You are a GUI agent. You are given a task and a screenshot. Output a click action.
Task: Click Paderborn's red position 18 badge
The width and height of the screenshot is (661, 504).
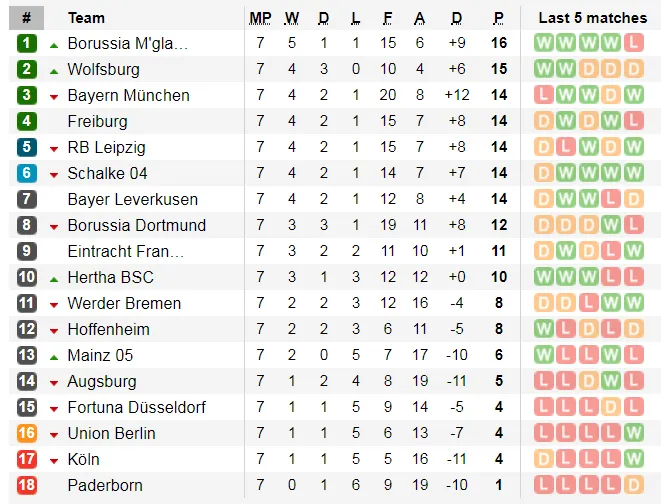point(27,485)
